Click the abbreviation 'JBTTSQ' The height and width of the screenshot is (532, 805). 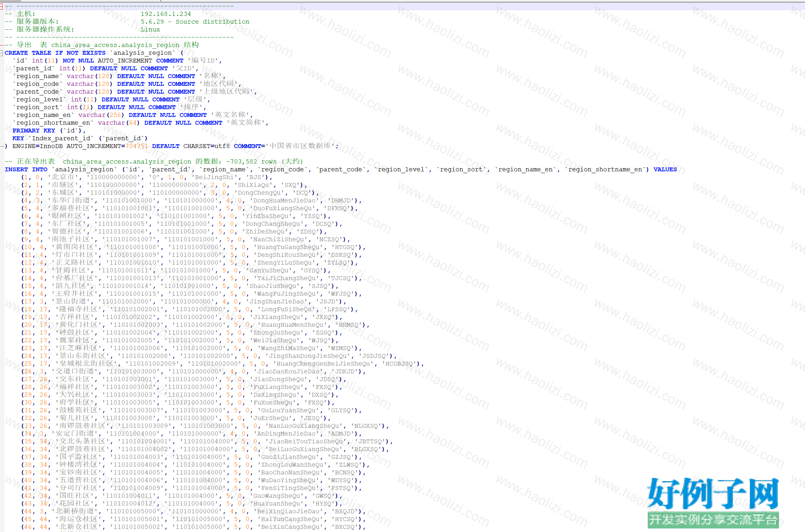coord(370,442)
